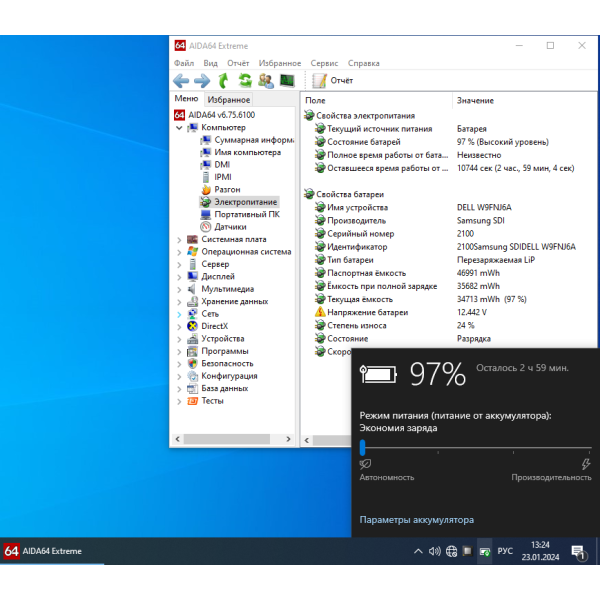600x600 pixels.
Task: Click the volume speaker tray icon
Action: coord(434,551)
